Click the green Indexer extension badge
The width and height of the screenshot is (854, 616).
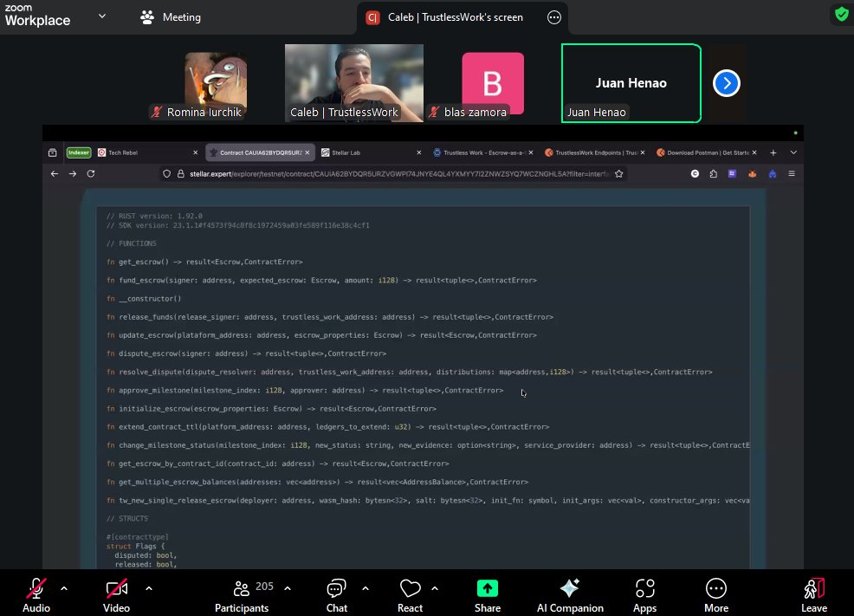coord(79,152)
